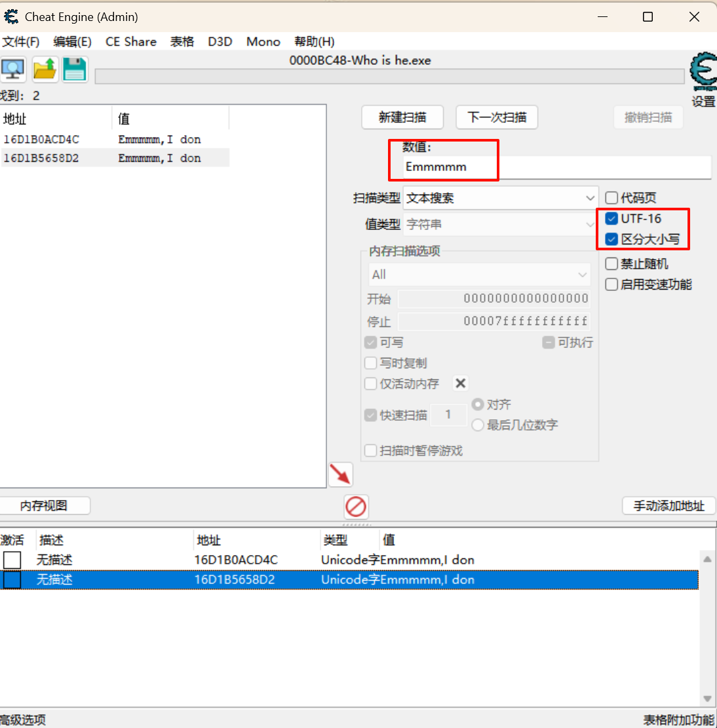717x728 pixels.
Task: Toggle the 仅活动内存 checkbox
Action: [x=370, y=383]
